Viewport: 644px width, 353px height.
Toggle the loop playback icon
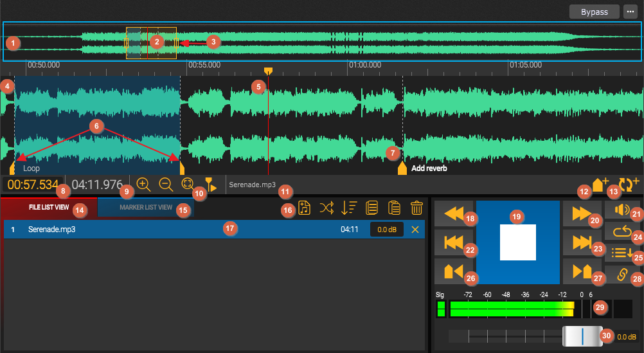tap(622, 231)
